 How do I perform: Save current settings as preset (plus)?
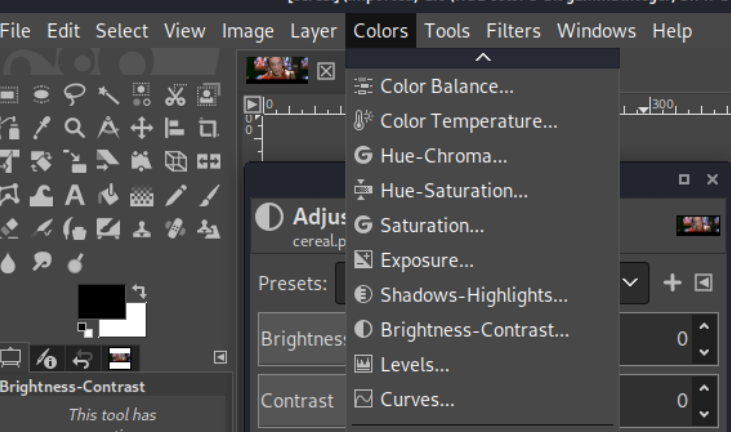coord(672,283)
